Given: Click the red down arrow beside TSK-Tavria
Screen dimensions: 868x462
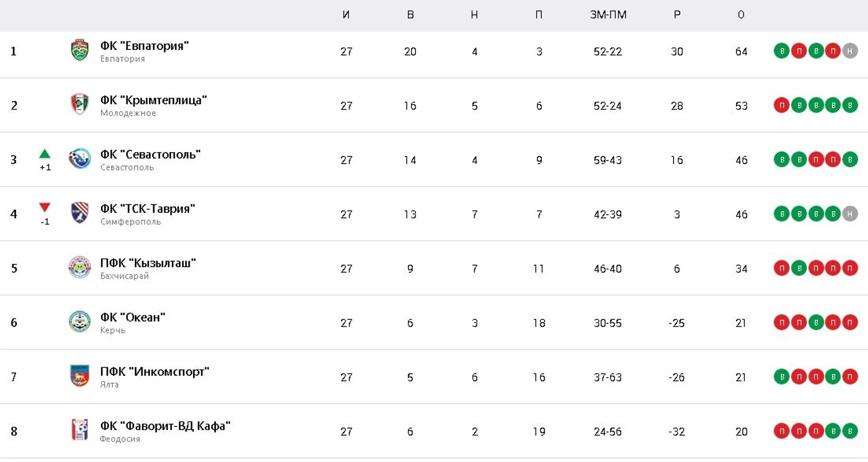Looking at the screenshot, I should pyautogui.click(x=45, y=208).
